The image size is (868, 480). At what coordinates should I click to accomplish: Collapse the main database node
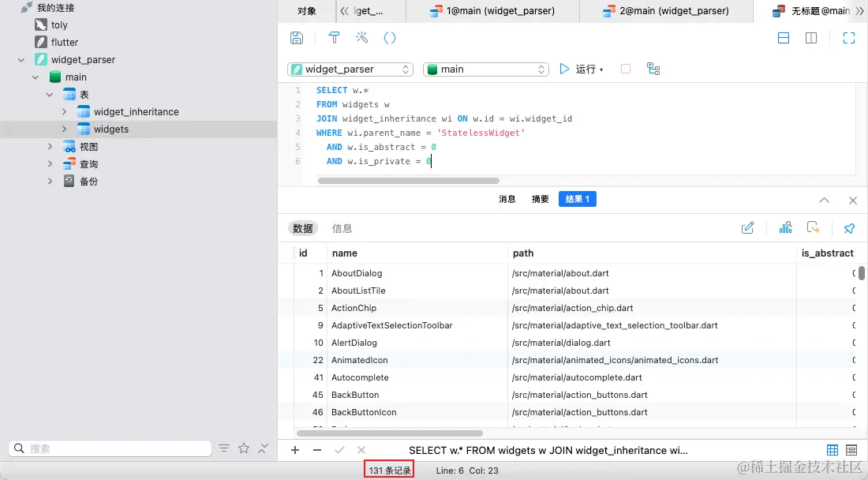[36, 77]
